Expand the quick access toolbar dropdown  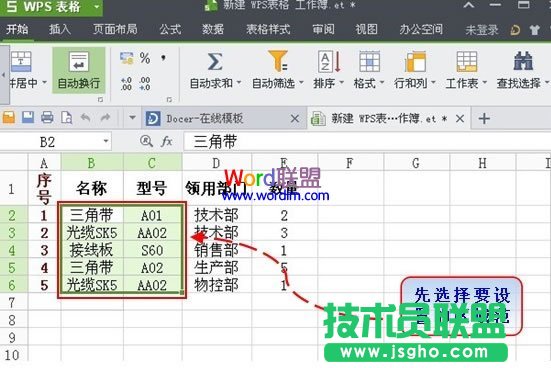coord(132,117)
